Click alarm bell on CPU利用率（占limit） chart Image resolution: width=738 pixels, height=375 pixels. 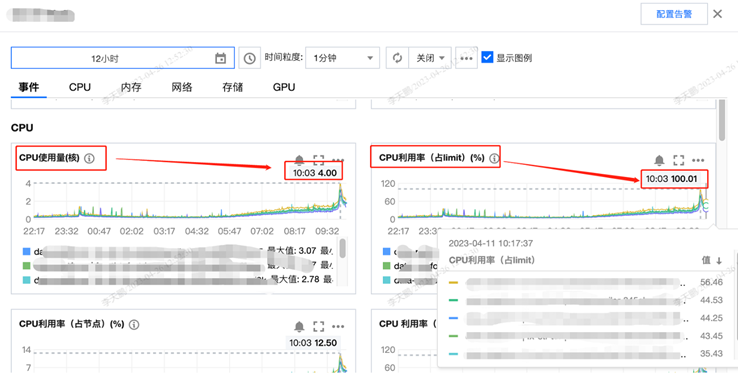coord(659,160)
